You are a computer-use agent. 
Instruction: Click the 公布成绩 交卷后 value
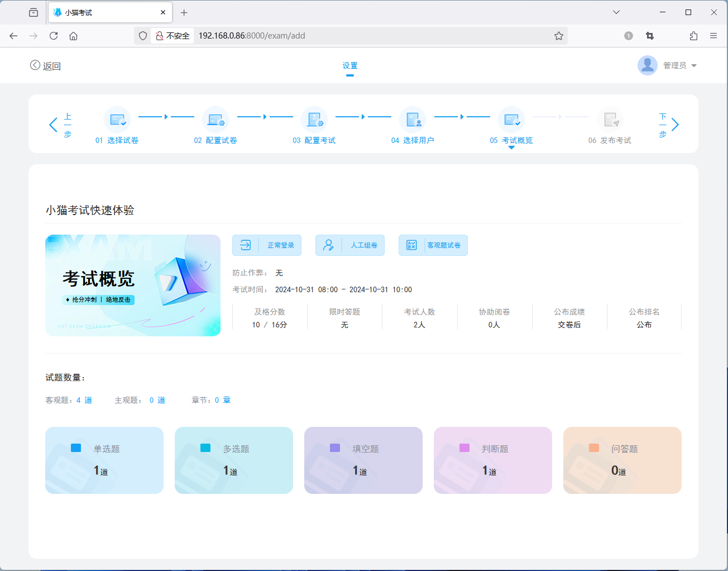click(569, 325)
